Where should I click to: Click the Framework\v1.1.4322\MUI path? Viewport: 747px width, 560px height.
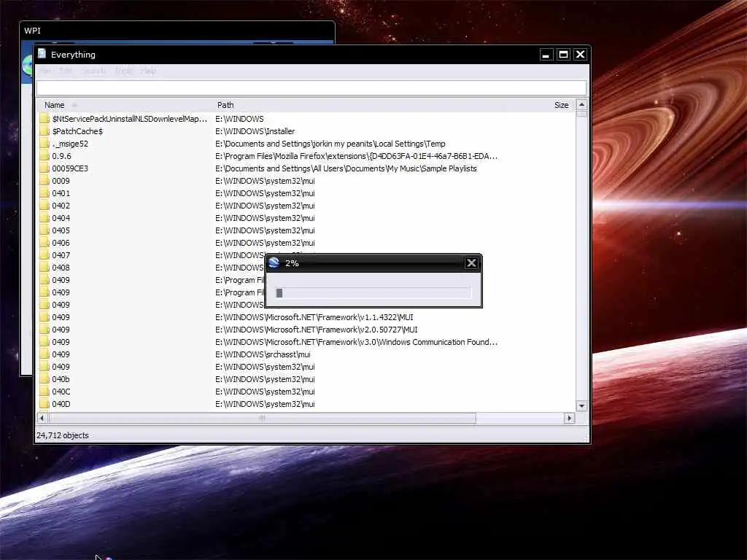pyautogui.click(x=314, y=317)
